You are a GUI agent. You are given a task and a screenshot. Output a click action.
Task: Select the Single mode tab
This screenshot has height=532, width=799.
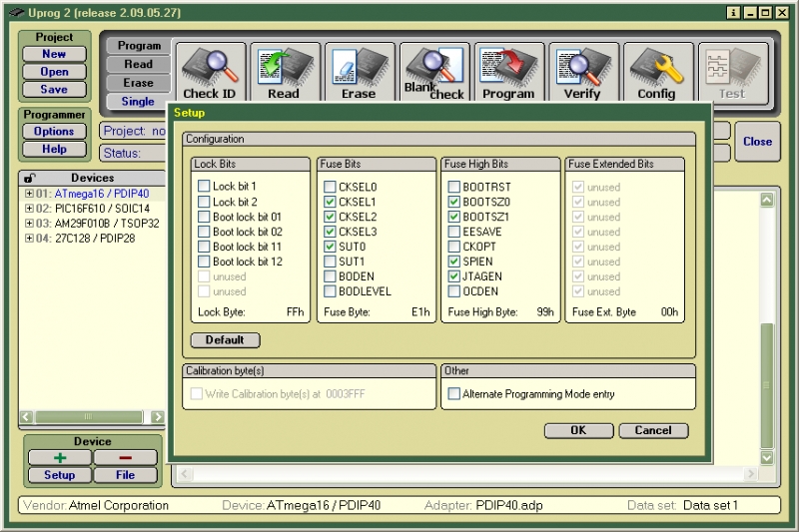coord(138,101)
